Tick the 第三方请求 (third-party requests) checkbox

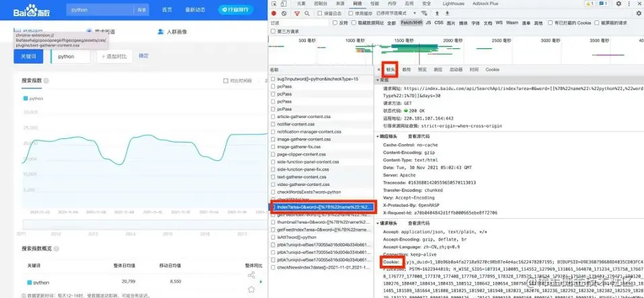point(274,31)
